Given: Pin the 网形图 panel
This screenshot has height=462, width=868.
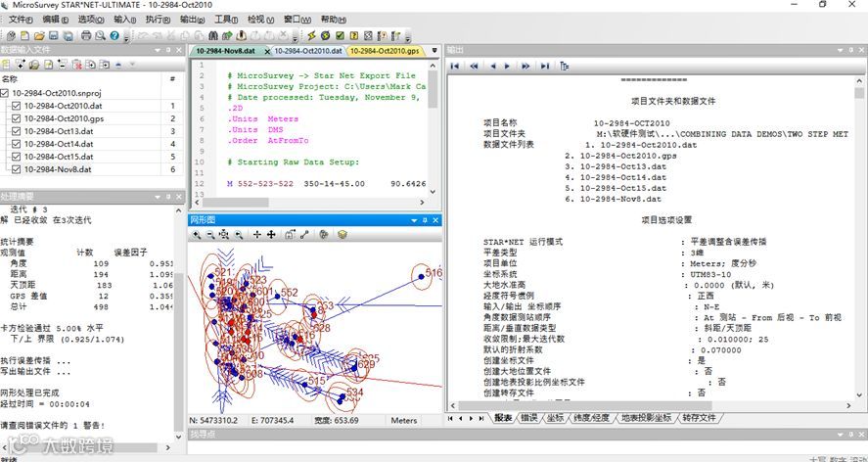Looking at the screenshot, I should click(x=425, y=220).
